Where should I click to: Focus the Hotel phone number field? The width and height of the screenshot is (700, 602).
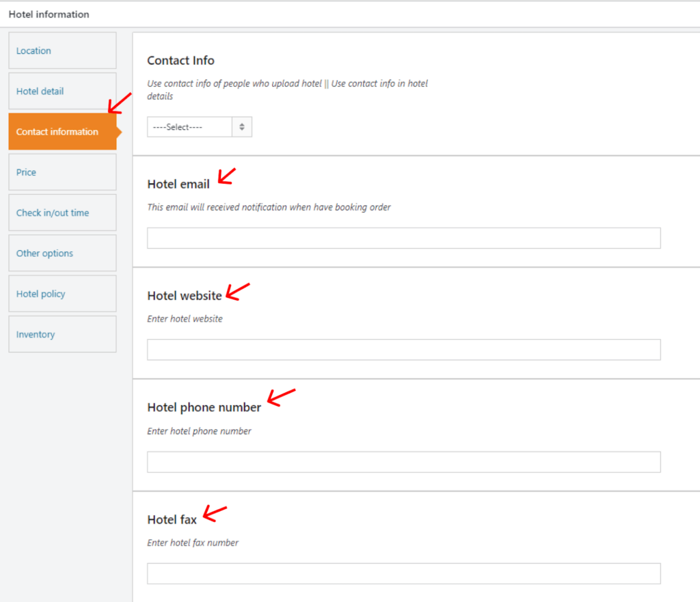403,462
